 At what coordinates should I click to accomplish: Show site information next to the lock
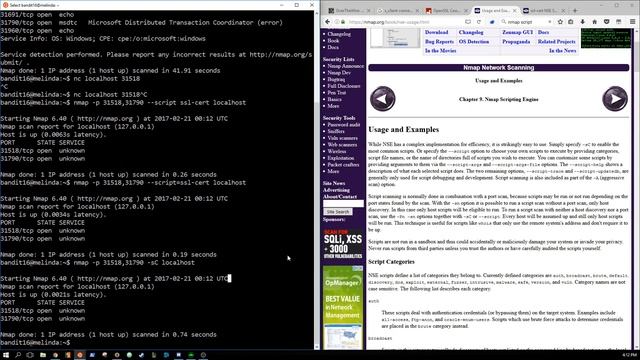coord(337,22)
